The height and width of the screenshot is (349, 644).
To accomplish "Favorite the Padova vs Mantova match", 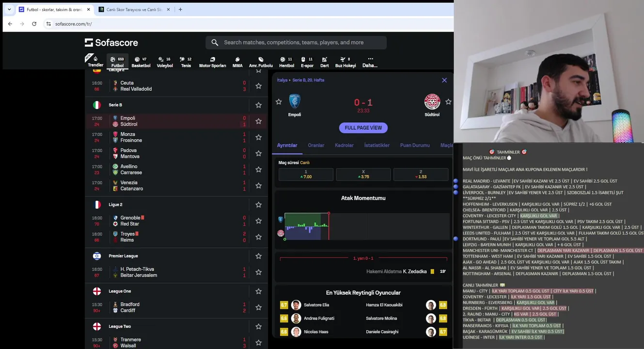I will point(258,153).
